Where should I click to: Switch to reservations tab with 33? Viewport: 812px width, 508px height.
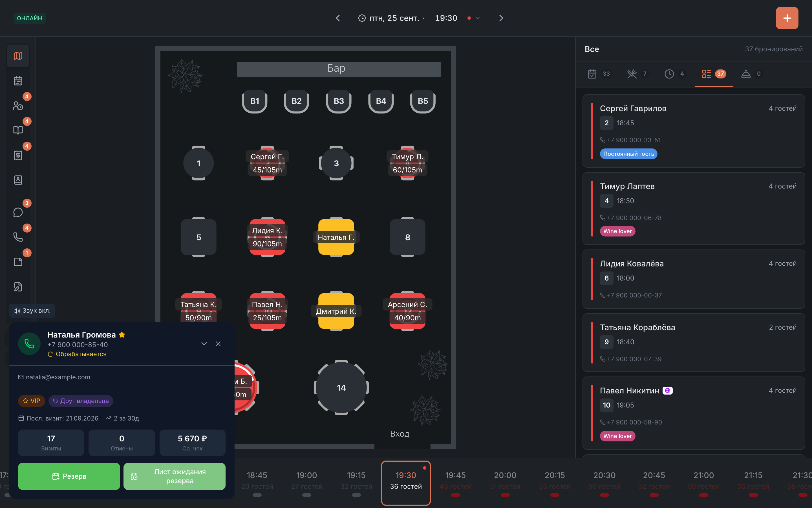pos(599,74)
